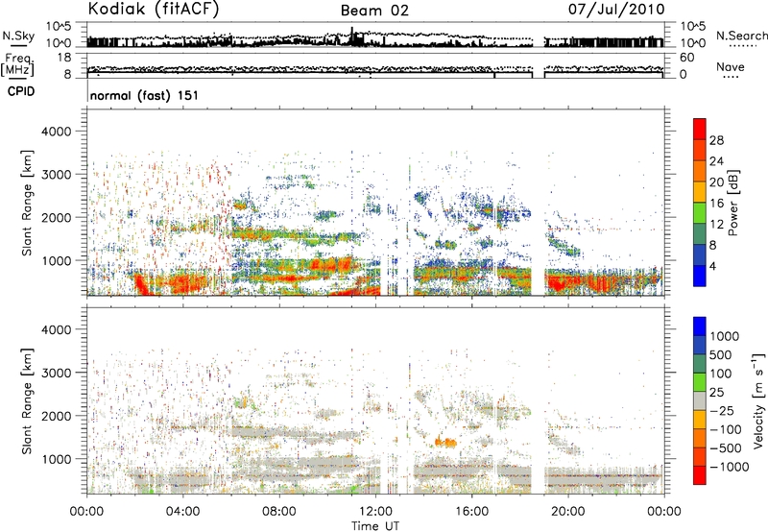The width and height of the screenshot is (768, 532).
Task: Click the orange negative-velocity patch near 15:00
Action: [445, 442]
